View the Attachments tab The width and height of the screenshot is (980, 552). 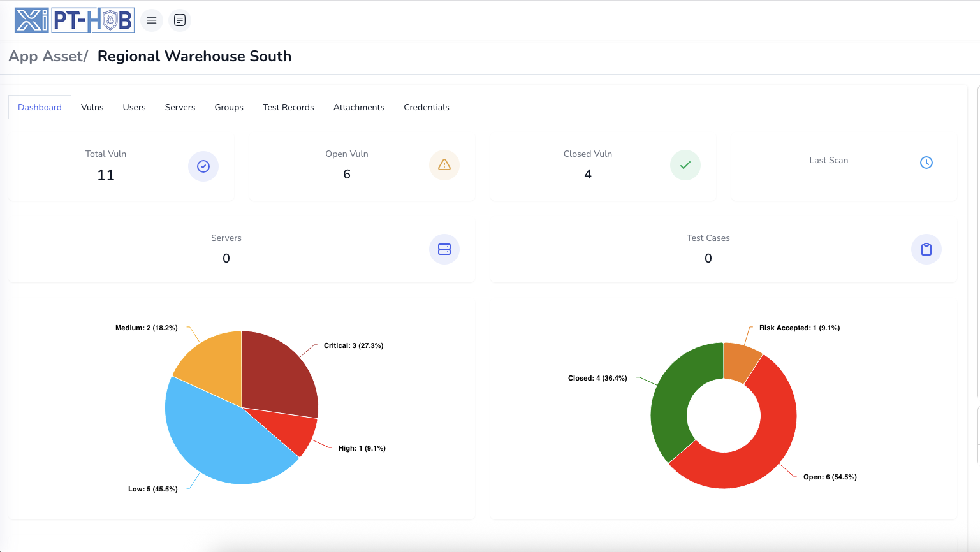(x=358, y=107)
